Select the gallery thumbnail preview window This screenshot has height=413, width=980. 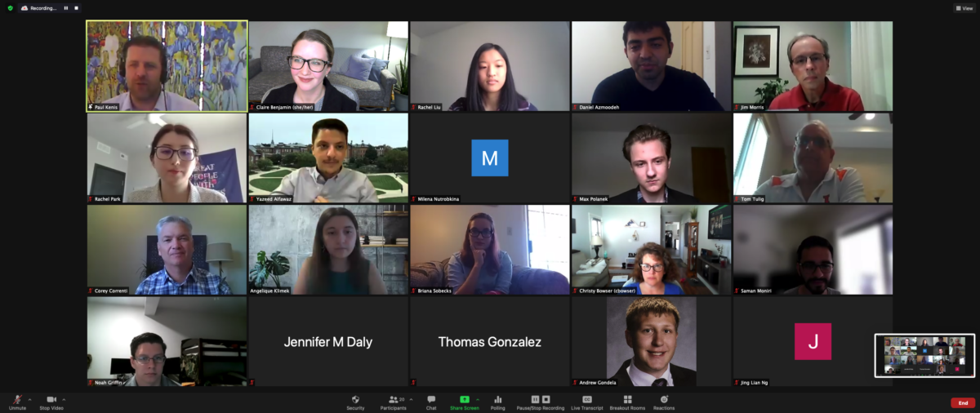[924, 356]
